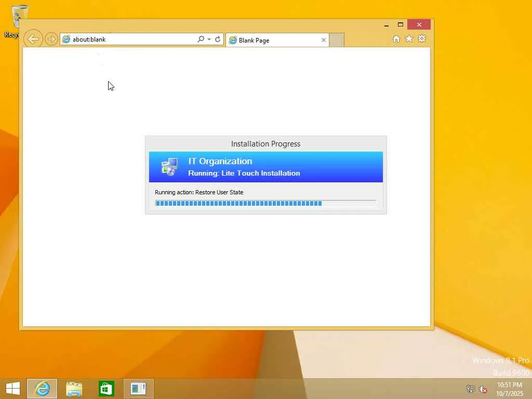Minimize the Internet Explorer window

[387, 25]
